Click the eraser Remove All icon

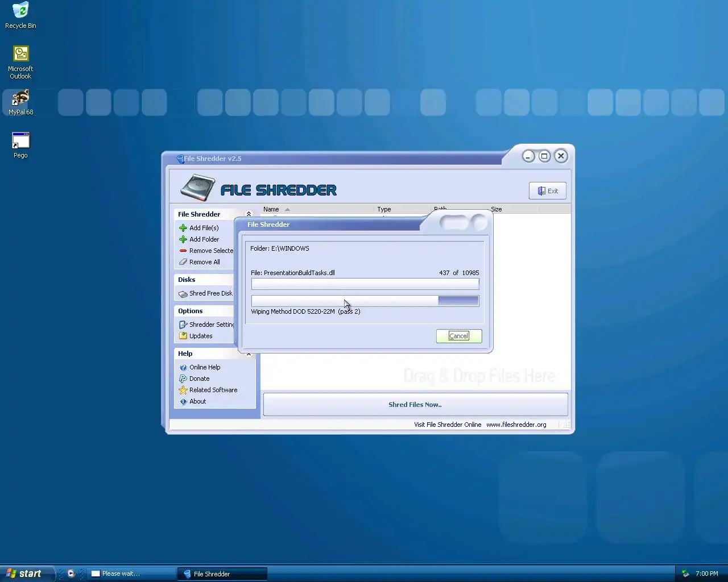pos(183,262)
